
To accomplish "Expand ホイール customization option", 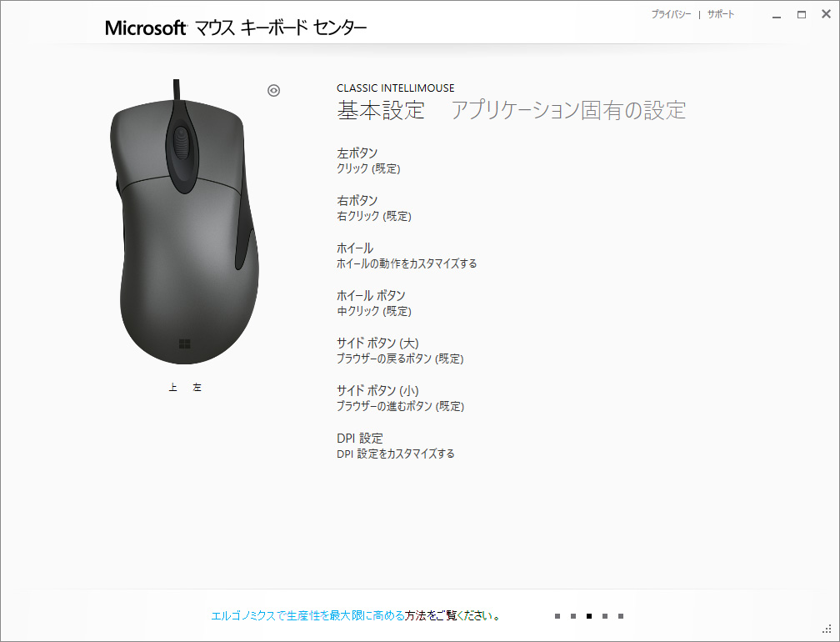I will pos(407,256).
